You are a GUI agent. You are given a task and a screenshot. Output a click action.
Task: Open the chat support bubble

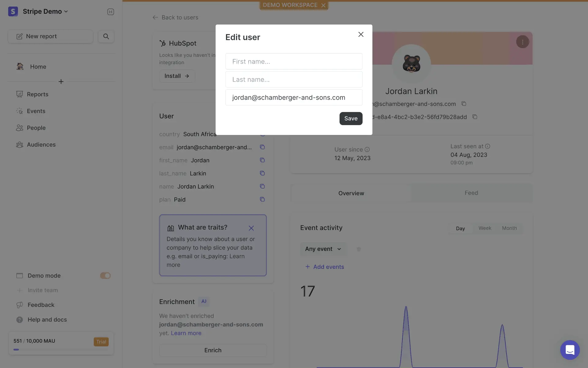pyautogui.click(x=570, y=350)
